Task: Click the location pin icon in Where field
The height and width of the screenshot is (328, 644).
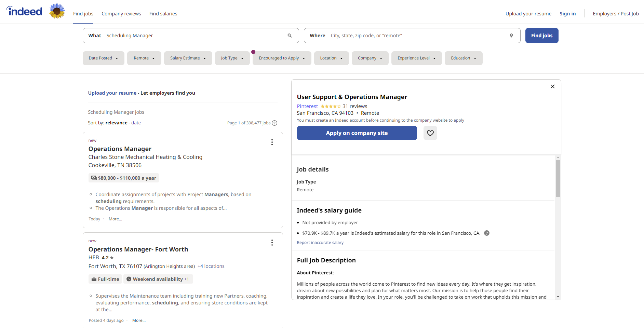Action: pos(511,35)
